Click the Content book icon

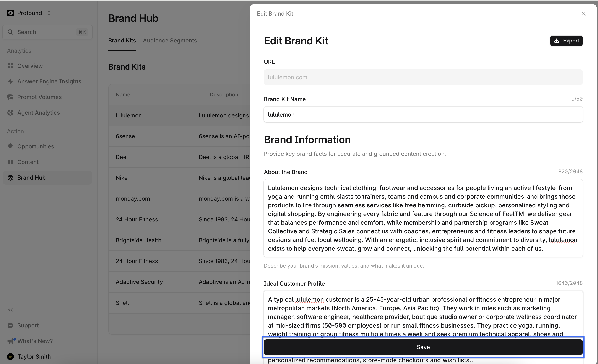coord(10,162)
